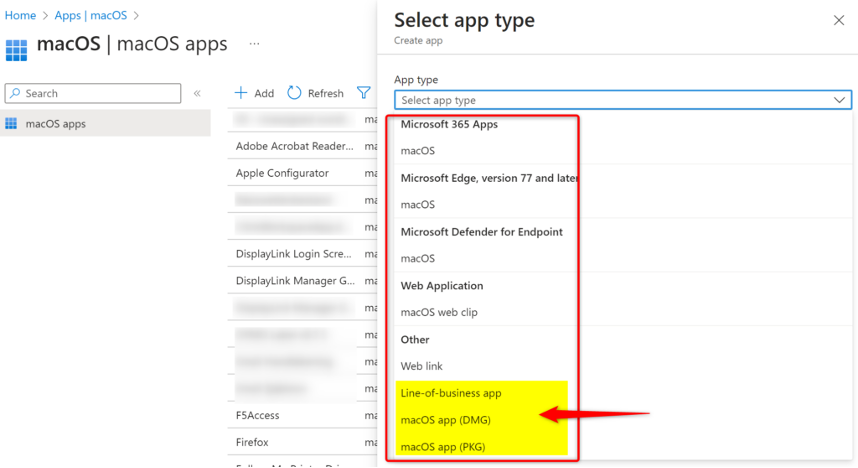Choose macOS under Microsoft 365 Apps
Viewport: 858px width, 468px height.
[418, 151]
